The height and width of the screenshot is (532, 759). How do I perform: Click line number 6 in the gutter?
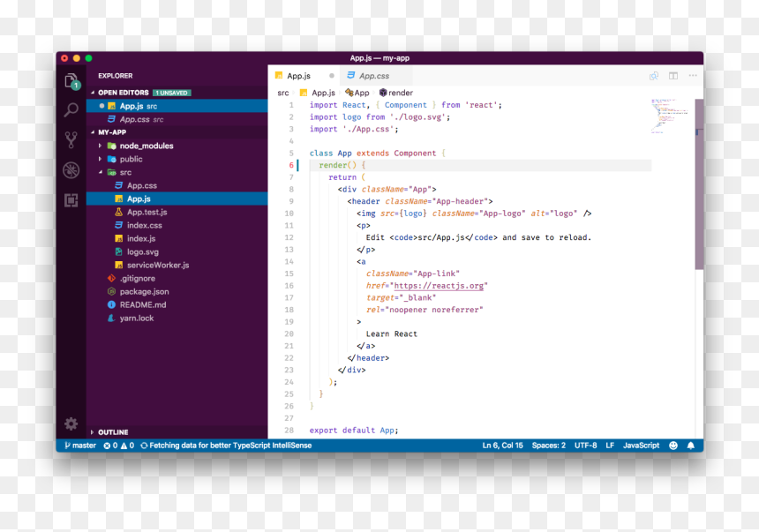pos(291,165)
